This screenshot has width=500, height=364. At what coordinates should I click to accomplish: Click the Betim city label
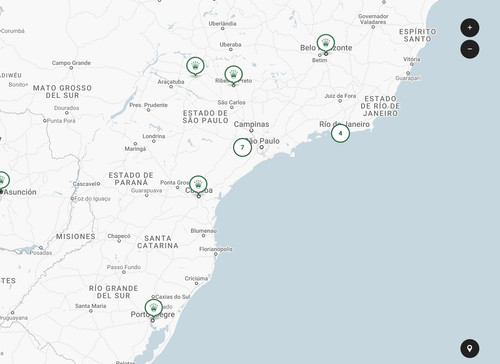pyautogui.click(x=320, y=60)
